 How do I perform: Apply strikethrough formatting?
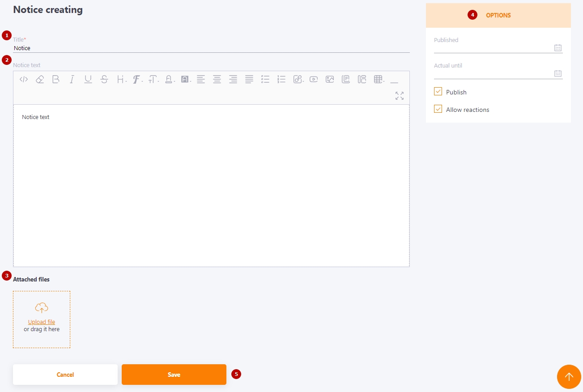tap(104, 79)
